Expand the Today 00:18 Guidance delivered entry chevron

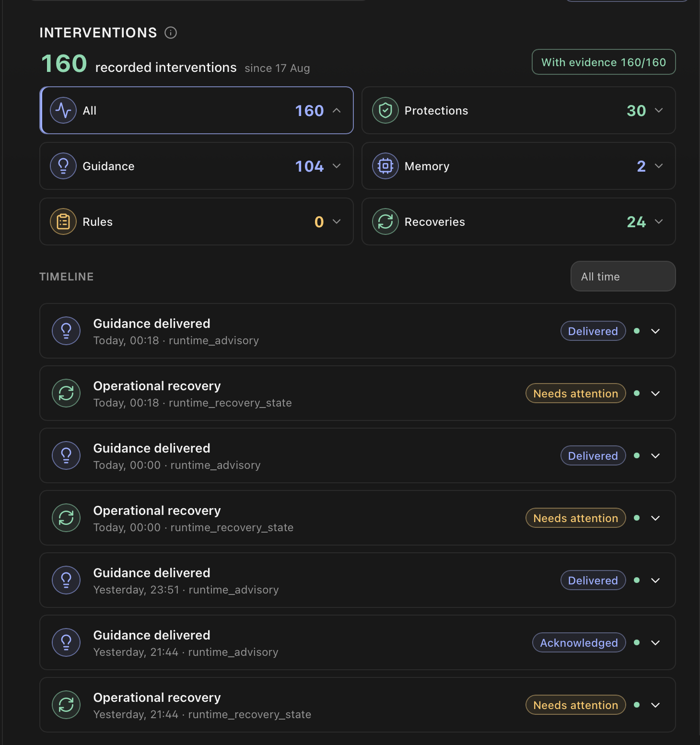[655, 331]
